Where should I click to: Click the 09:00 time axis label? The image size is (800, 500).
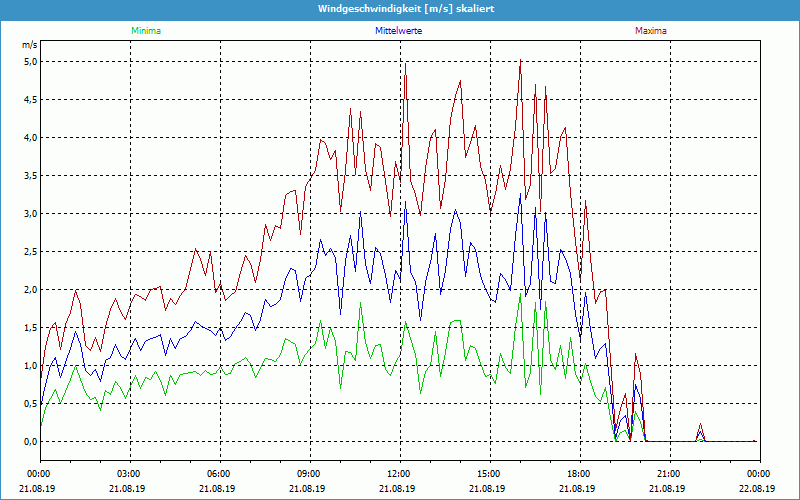(310, 474)
